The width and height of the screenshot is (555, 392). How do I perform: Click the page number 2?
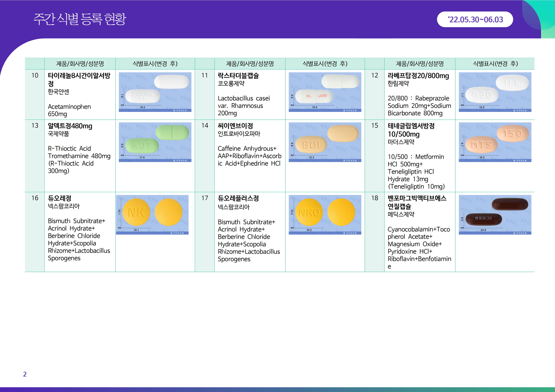click(25, 374)
